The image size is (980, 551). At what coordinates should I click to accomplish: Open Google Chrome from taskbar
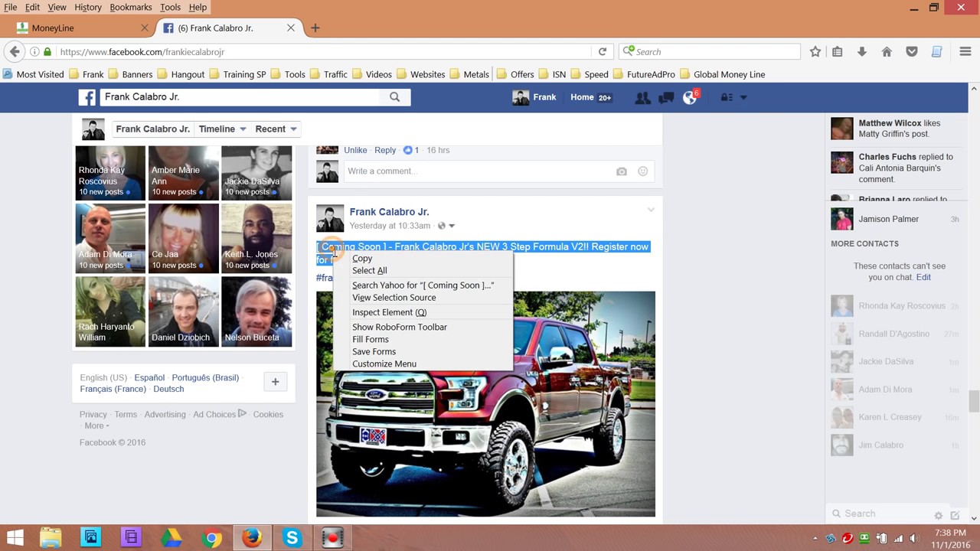(212, 538)
